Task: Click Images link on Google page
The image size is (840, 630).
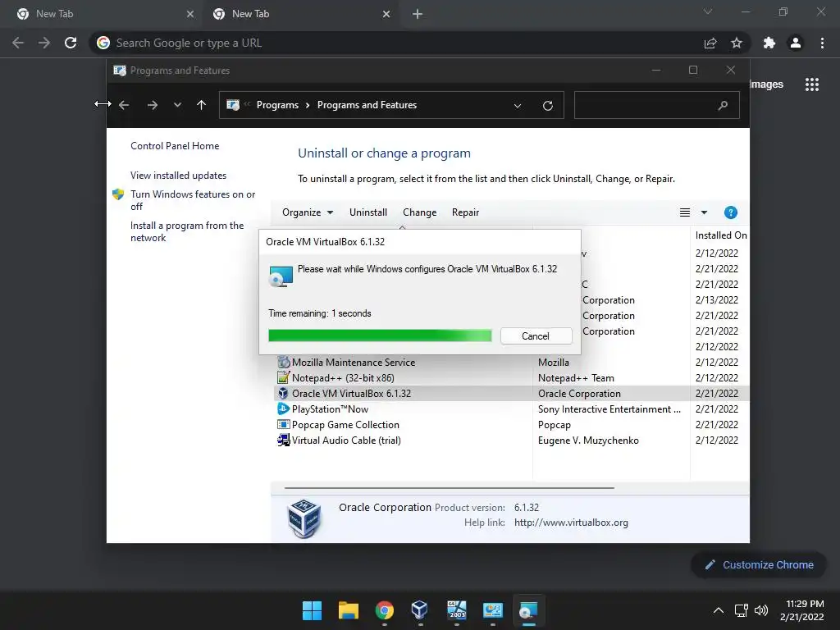Action: click(x=767, y=84)
